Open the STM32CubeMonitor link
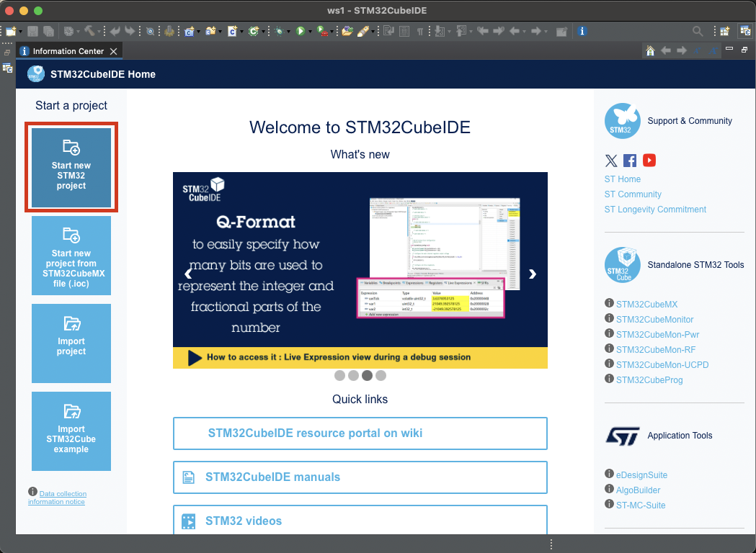This screenshot has width=756, height=553. 655,320
